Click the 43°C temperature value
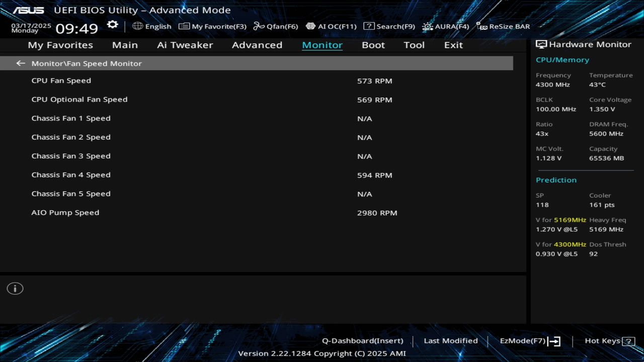The height and width of the screenshot is (362, 644). (597, 84)
